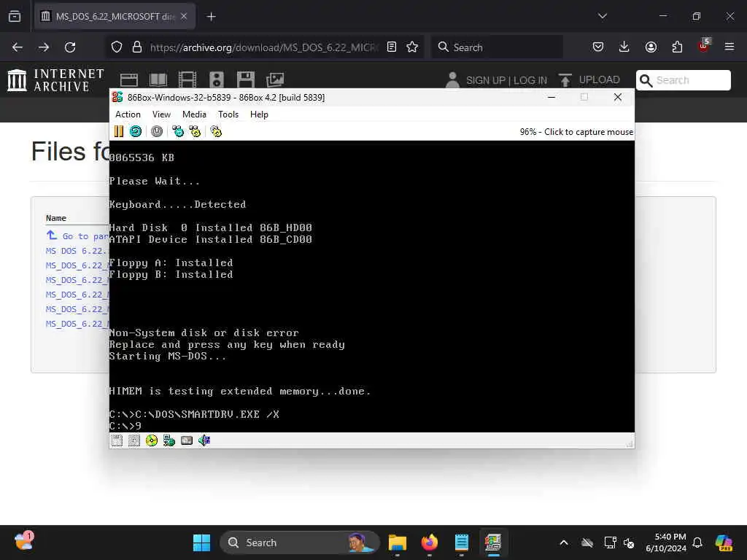The height and width of the screenshot is (560, 747).
Task: Open the Help menu in 86Box
Action: (259, 114)
